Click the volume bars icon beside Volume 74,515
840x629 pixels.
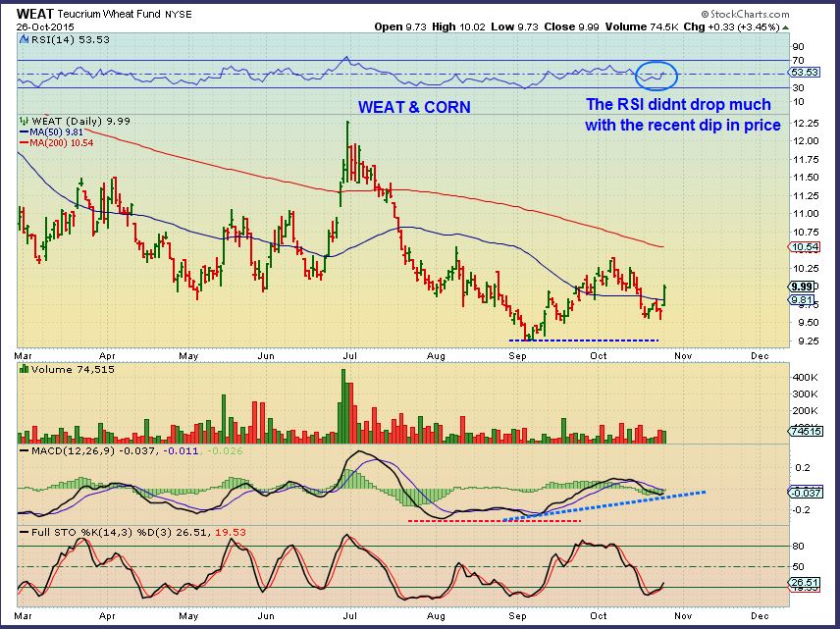[24, 369]
